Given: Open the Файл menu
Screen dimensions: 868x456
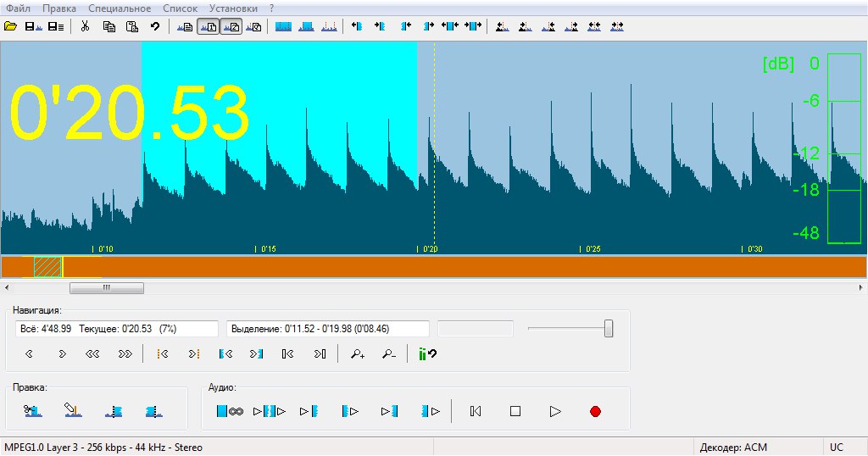Looking at the screenshot, I should 17,8.
